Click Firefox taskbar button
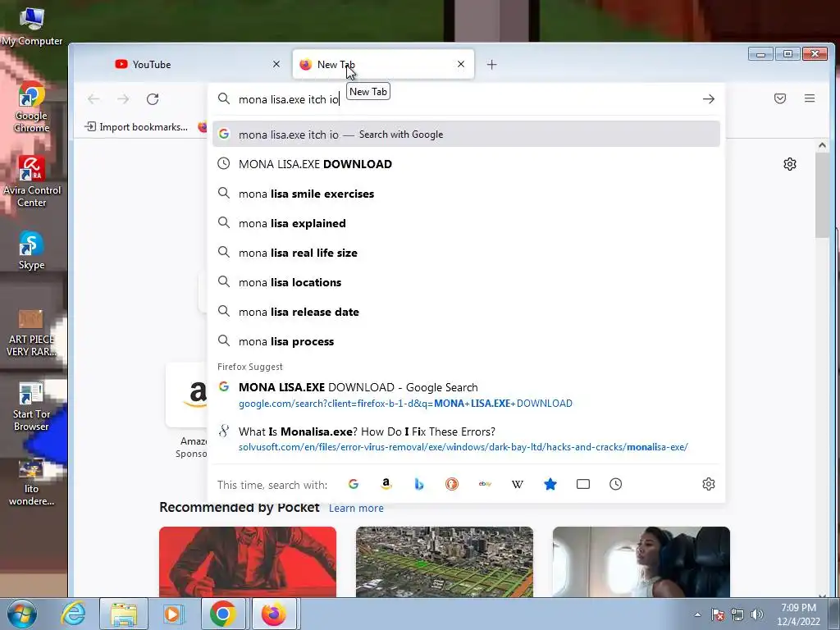The image size is (840, 630). coord(274,614)
